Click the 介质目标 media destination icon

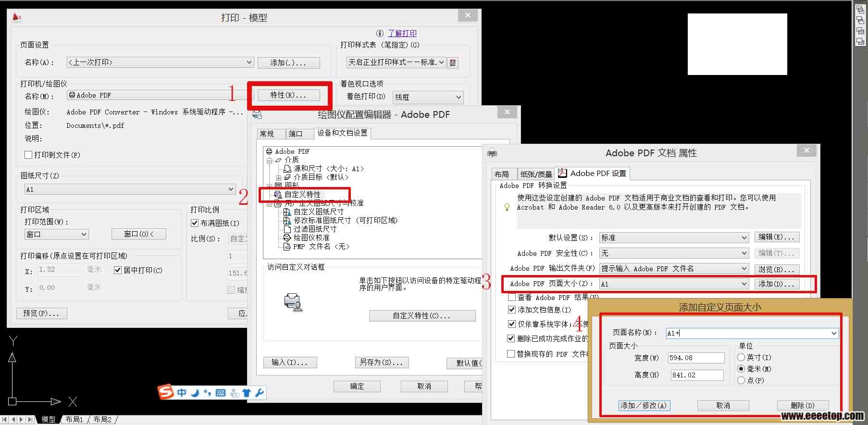[x=287, y=177]
